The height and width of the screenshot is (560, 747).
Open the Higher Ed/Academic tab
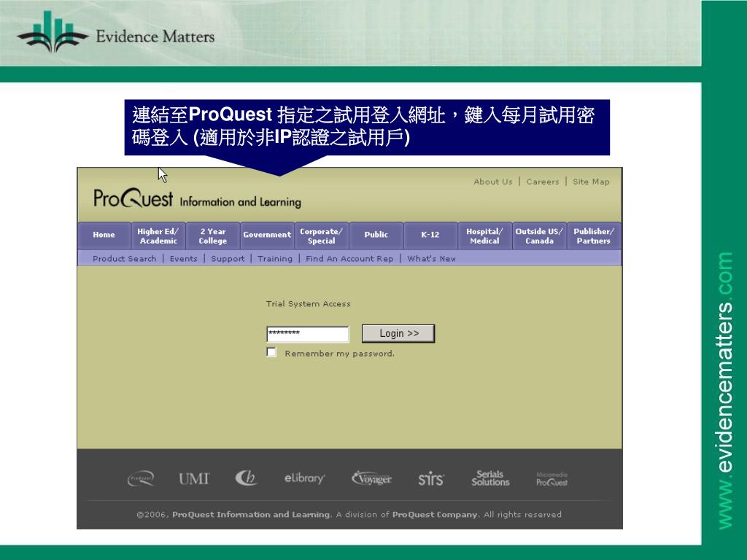tap(158, 236)
